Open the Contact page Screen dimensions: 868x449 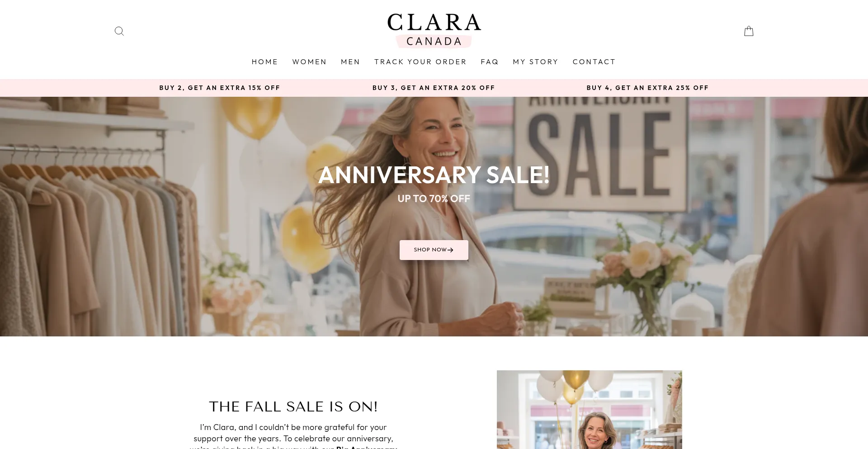coord(594,62)
